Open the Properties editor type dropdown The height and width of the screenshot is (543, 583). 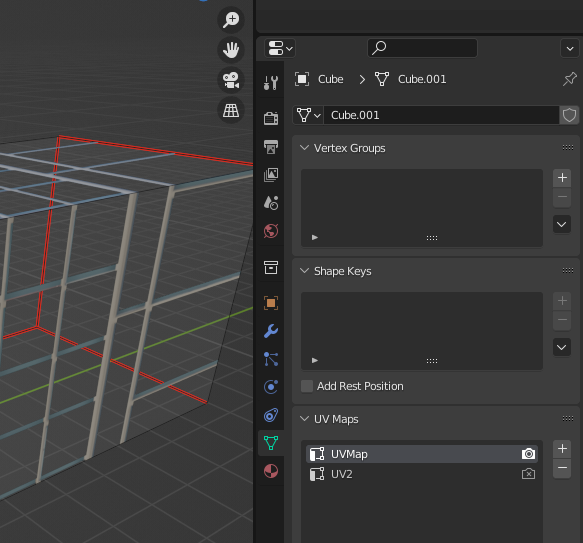pos(280,48)
